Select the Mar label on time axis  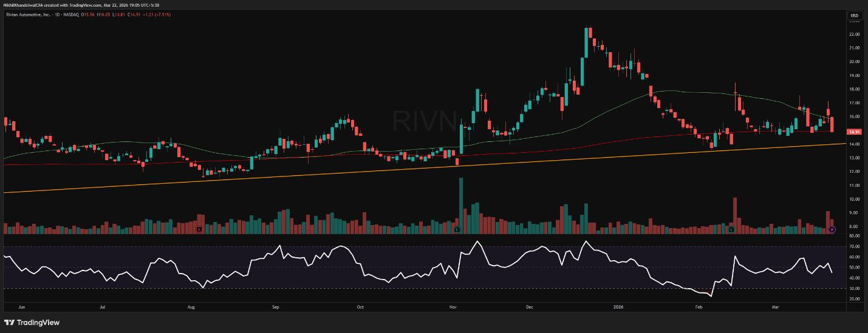pyautogui.click(x=793, y=308)
